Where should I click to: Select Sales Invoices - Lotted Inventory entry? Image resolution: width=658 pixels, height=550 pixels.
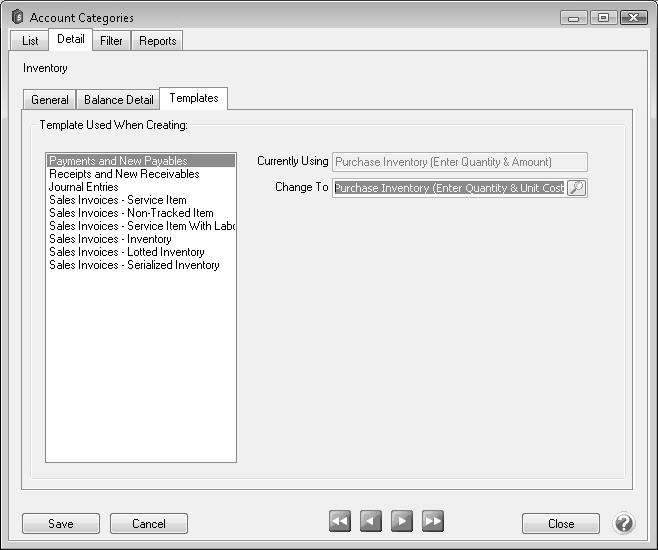tap(127, 252)
